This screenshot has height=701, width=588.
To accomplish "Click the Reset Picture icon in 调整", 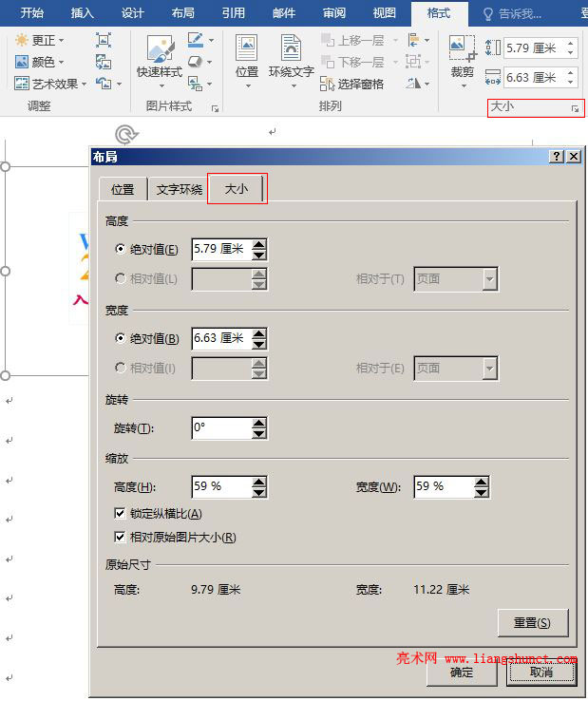I will pos(104,84).
